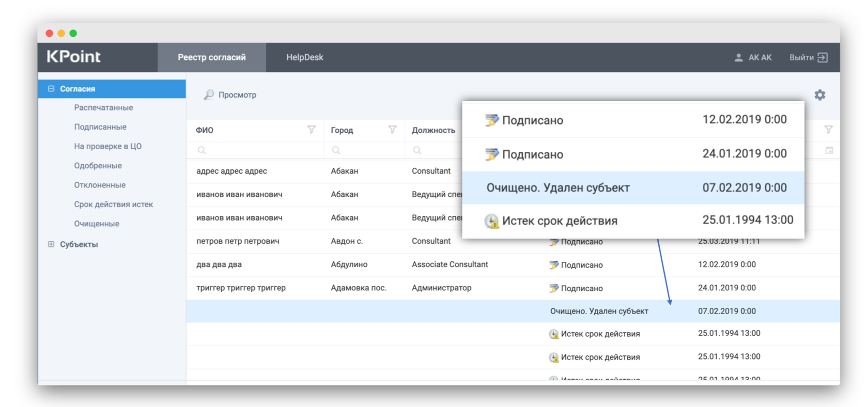
Task: Select row петров петр петрович
Action: click(513, 241)
